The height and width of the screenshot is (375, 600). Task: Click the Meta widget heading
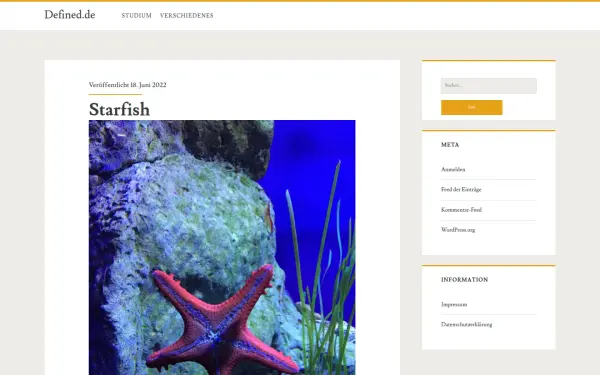click(x=450, y=145)
